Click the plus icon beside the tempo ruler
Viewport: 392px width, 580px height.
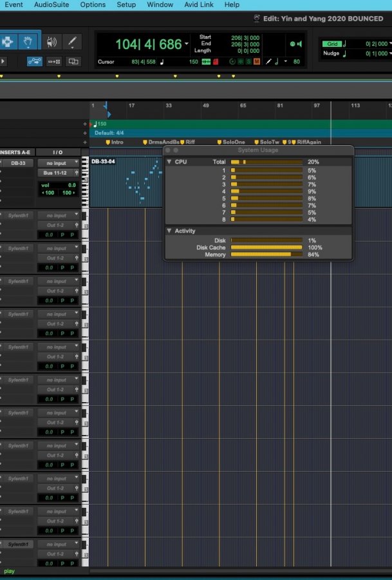[x=85, y=124]
